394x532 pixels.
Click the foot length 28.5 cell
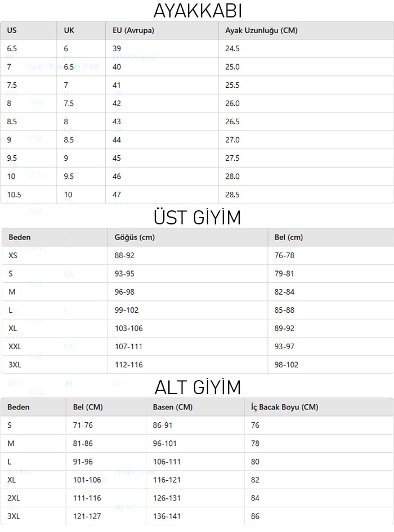[x=232, y=195]
